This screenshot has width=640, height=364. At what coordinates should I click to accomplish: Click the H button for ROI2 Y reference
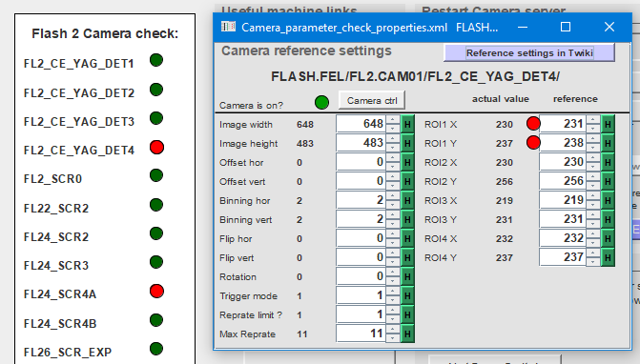click(x=608, y=181)
